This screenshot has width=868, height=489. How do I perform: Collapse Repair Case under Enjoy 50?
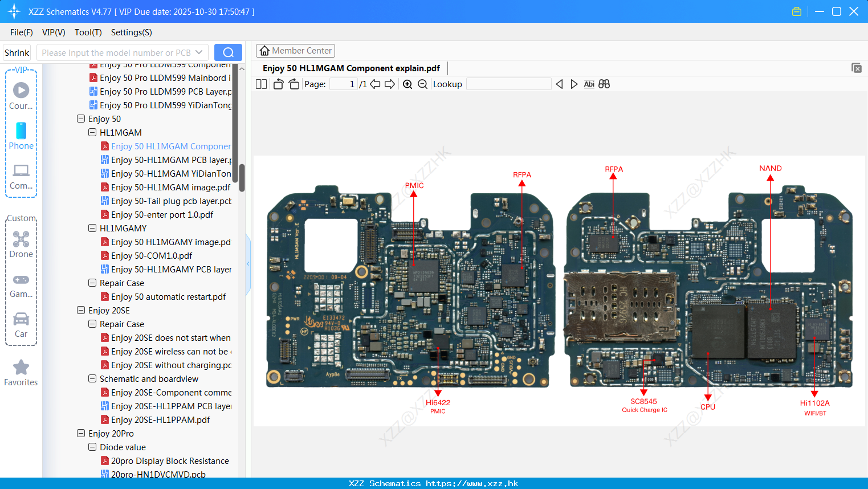pos(92,283)
